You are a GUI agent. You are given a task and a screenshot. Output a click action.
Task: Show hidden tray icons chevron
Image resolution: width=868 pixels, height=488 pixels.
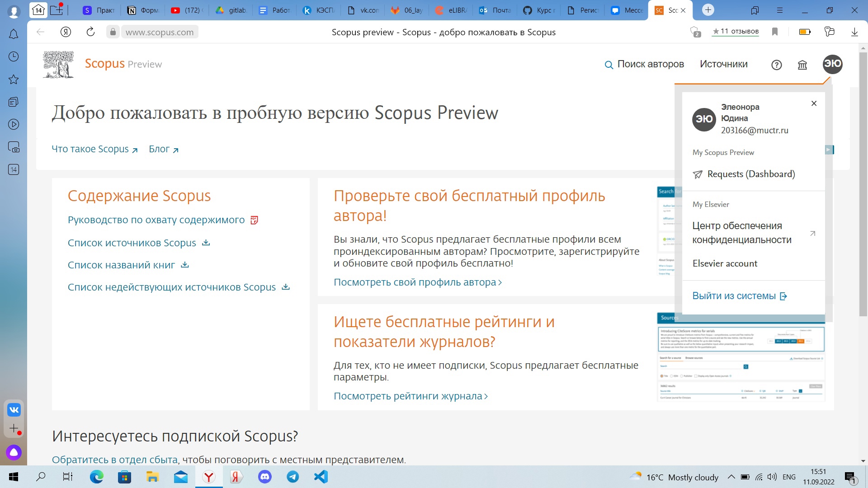tap(731, 477)
